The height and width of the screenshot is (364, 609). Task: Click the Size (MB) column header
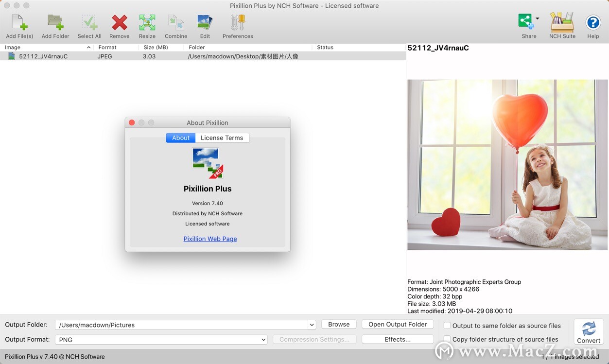pyautogui.click(x=161, y=47)
